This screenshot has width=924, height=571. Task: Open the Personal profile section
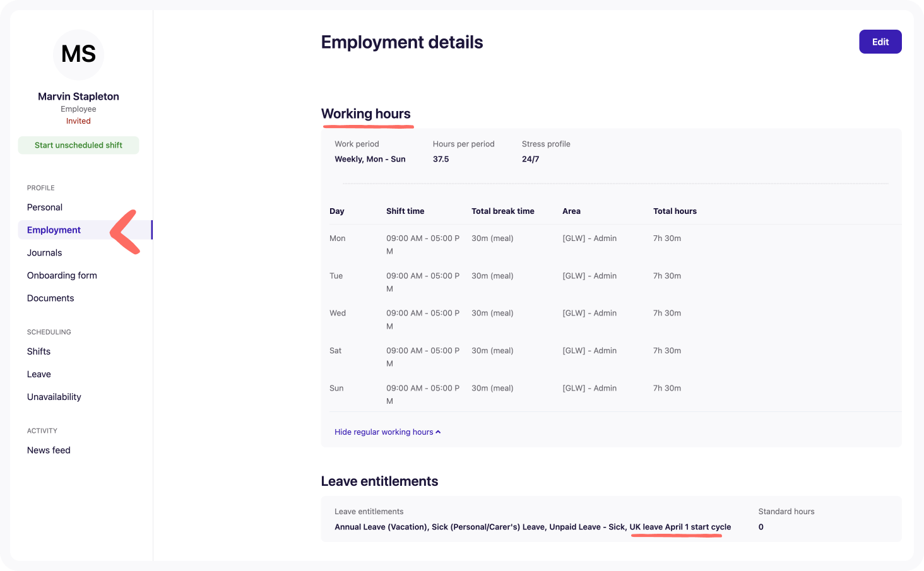pyautogui.click(x=45, y=208)
